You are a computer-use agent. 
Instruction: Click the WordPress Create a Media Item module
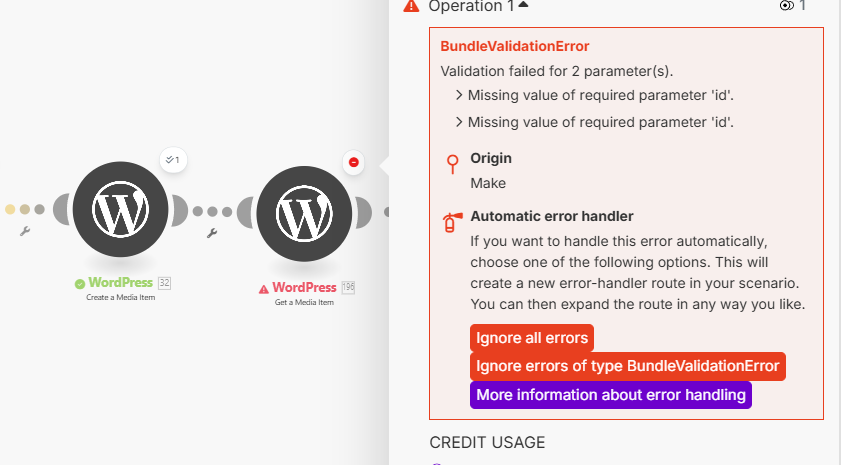tap(120, 210)
